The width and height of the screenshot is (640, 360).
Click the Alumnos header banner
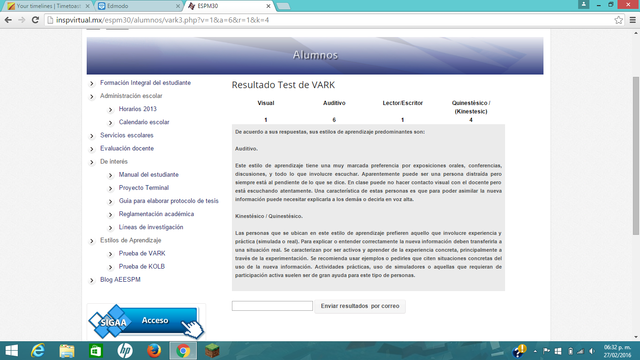coord(315,56)
